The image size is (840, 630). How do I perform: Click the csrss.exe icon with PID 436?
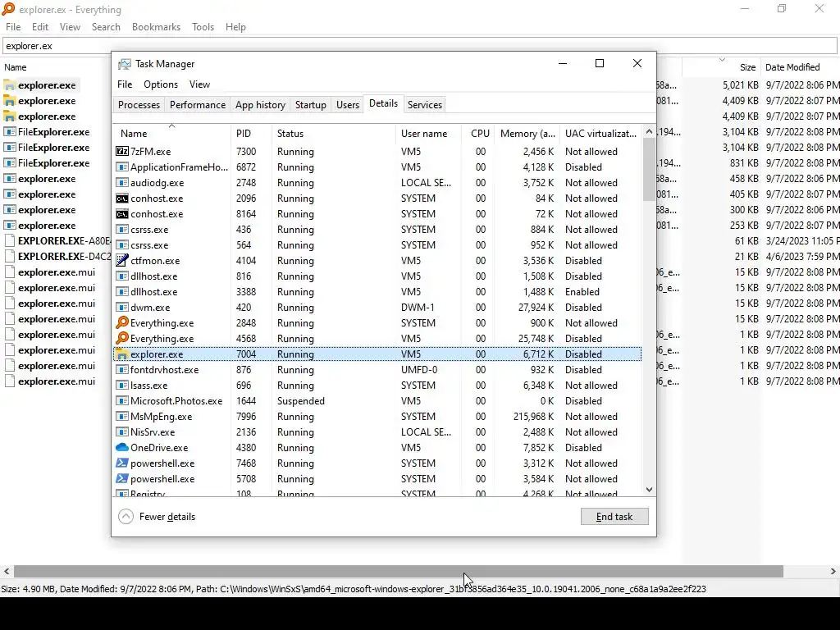click(x=122, y=230)
